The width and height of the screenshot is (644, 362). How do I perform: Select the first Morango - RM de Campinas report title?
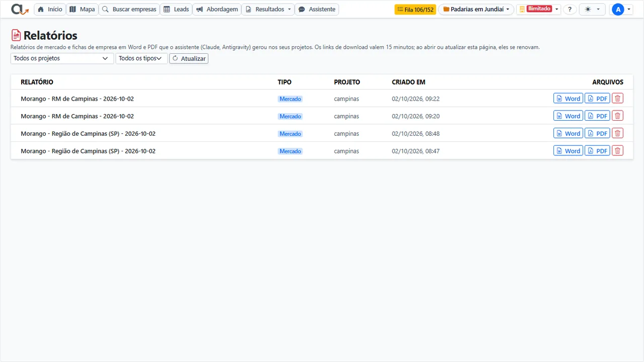pos(77,99)
